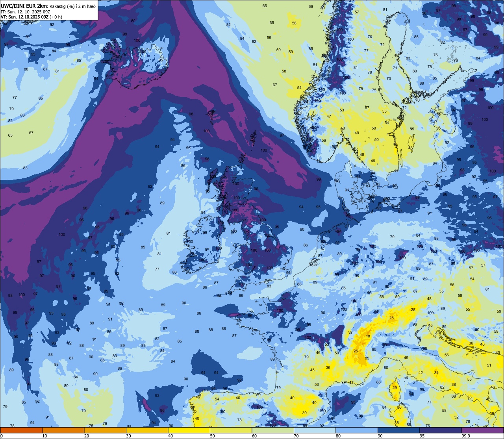Click the '10' tick label on the color scale
Image resolution: width=504 pixels, height=439 pixels.
(44, 436)
